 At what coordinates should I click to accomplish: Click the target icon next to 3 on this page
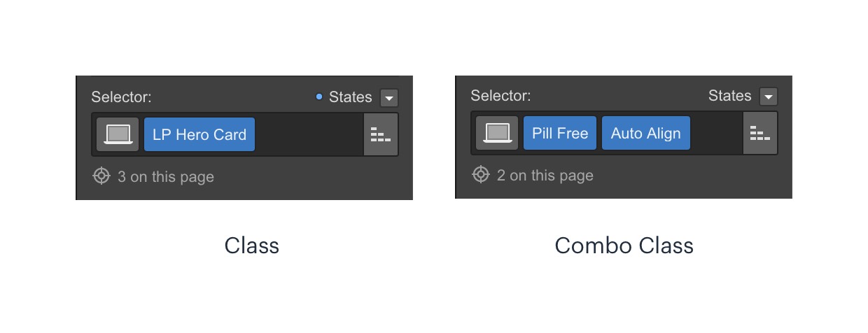pos(101,176)
